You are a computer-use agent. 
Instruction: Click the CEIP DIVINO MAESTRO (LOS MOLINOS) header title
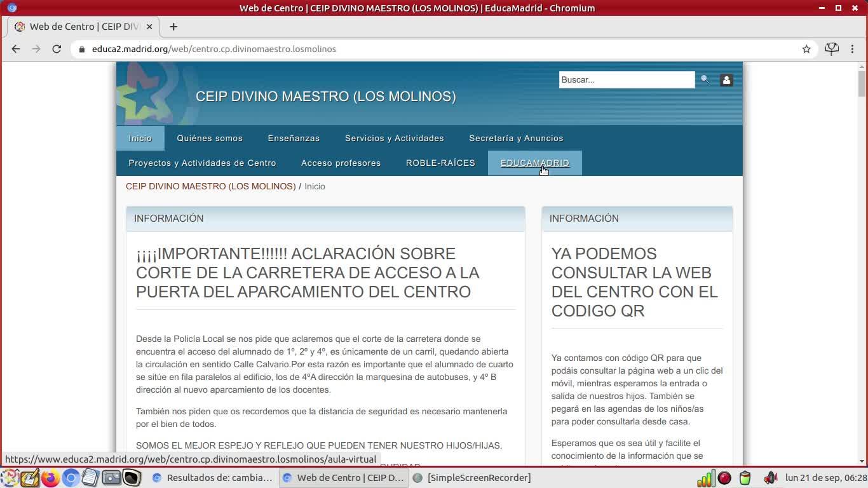pyautogui.click(x=326, y=97)
